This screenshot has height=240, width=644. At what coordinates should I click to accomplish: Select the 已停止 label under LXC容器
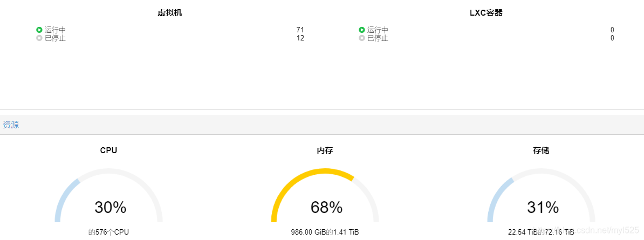378,38
